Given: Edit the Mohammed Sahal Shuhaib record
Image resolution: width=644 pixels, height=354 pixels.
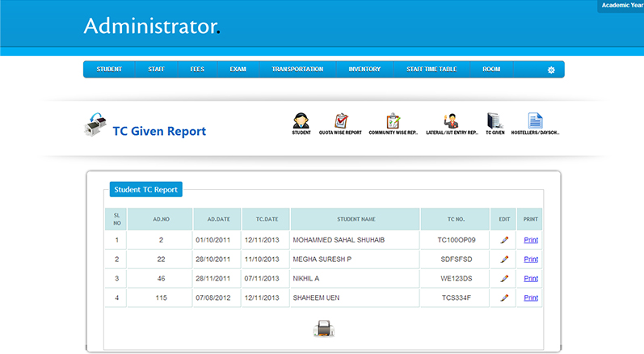Looking at the screenshot, I should [x=504, y=240].
